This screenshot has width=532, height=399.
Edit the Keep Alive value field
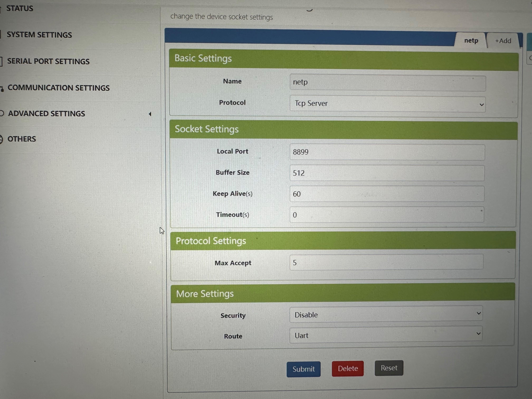click(x=387, y=194)
